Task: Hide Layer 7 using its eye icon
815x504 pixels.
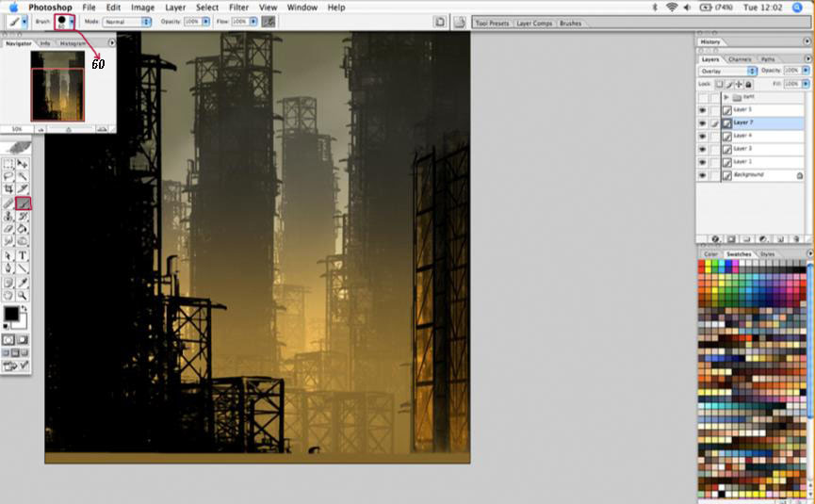Action: pyautogui.click(x=703, y=123)
